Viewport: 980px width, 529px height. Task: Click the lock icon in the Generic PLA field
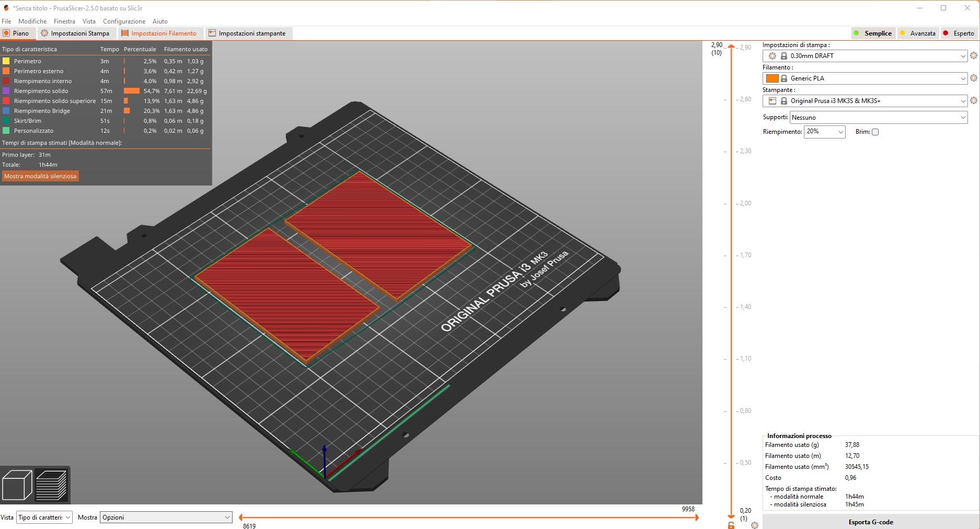point(783,78)
